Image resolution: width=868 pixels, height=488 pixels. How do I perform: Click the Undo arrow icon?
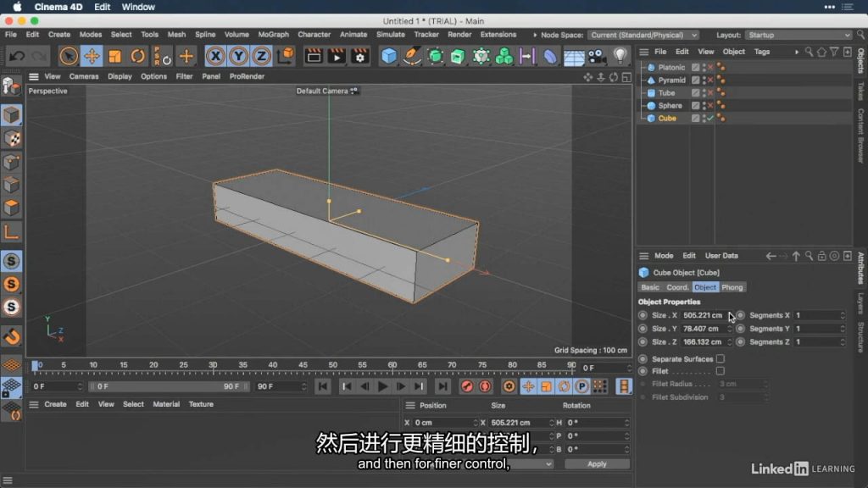17,56
